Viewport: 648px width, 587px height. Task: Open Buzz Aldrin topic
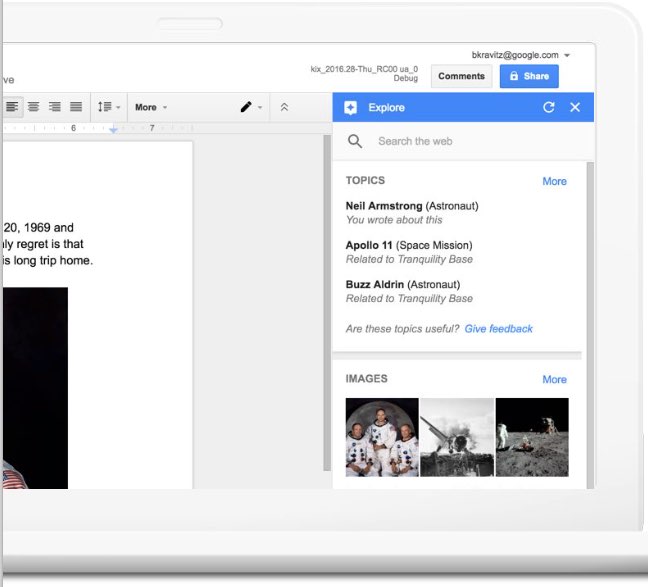[409, 291]
